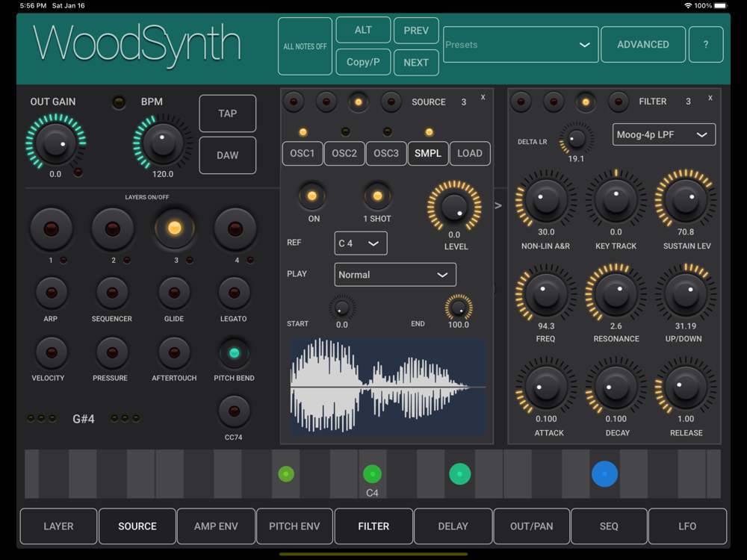Viewport: 747px width, 560px height.
Task: Open the help question mark button
Action: point(706,44)
